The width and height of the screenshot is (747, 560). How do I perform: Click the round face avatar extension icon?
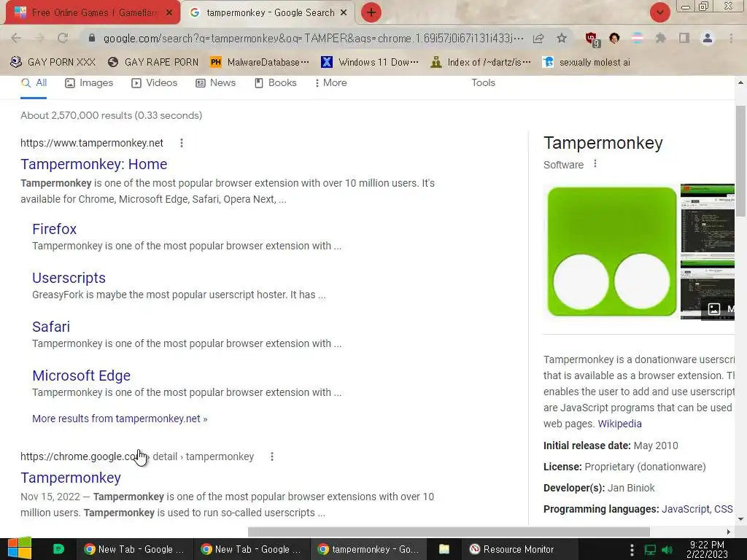[x=614, y=38]
